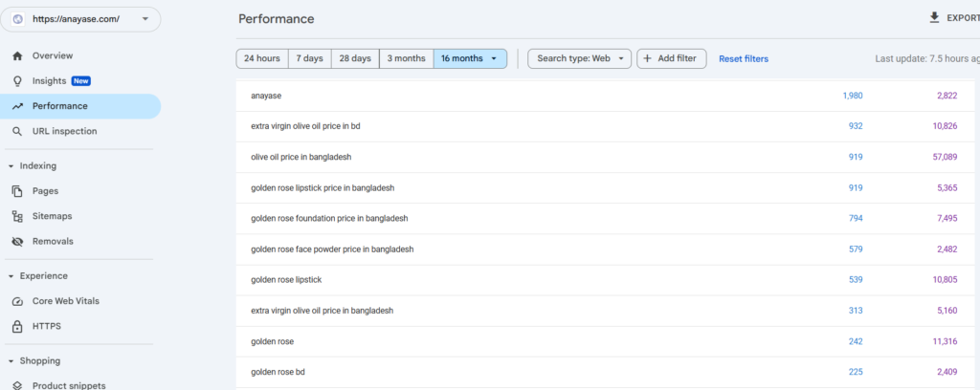This screenshot has width=980, height=390.
Task: Choose the 28 days date range
Action: pyautogui.click(x=355, y=59)
